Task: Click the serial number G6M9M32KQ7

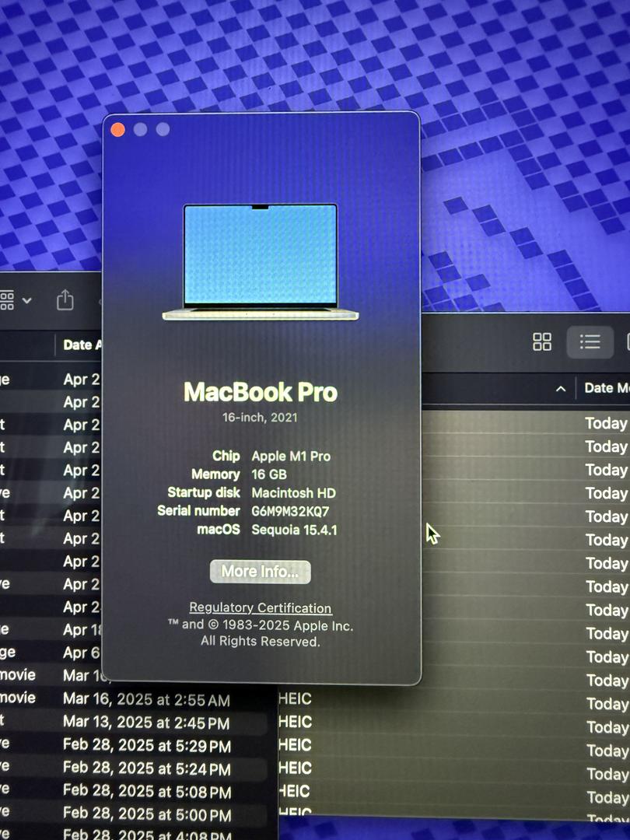Action: pos(290,511)
